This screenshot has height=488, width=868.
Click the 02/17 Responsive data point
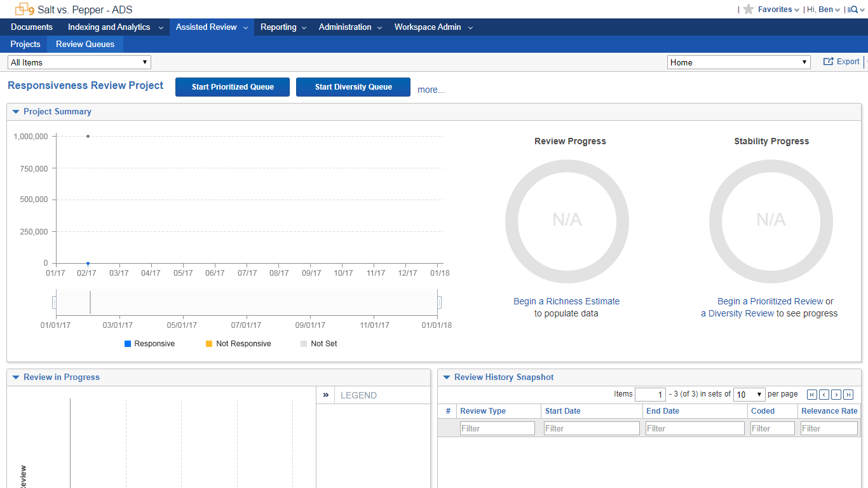88,263
